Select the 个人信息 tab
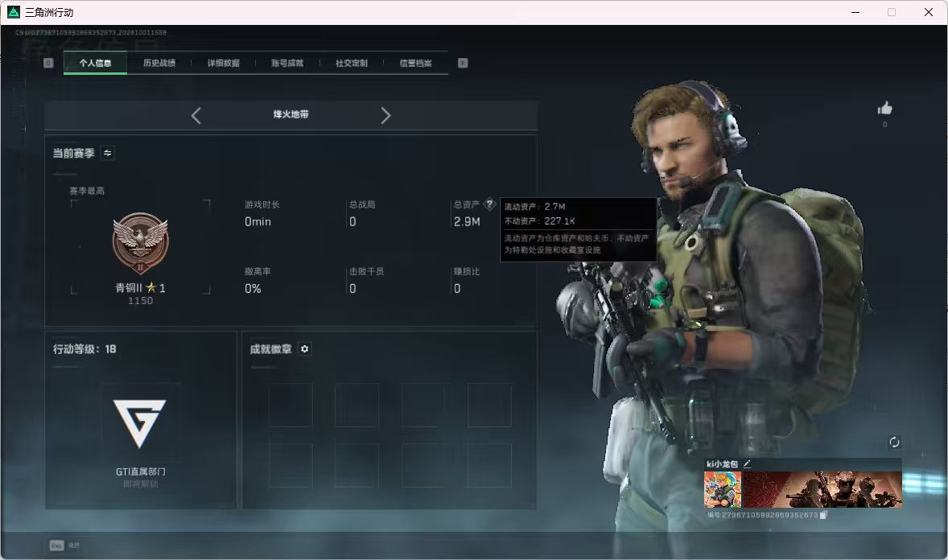Viewport: 948px width, 560px height. point(95,63)
